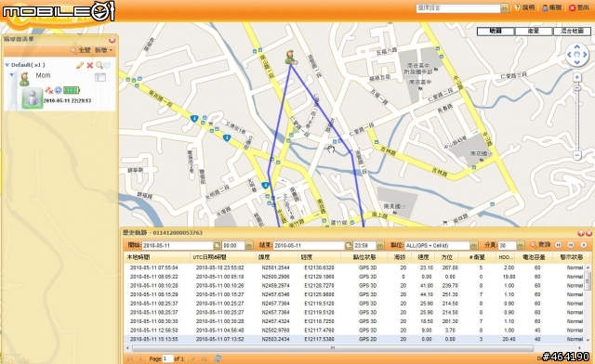Collapse the Mom tracker entry
Image resolution: width=595 pixels, height=364 pixels.
click(12, 74)
